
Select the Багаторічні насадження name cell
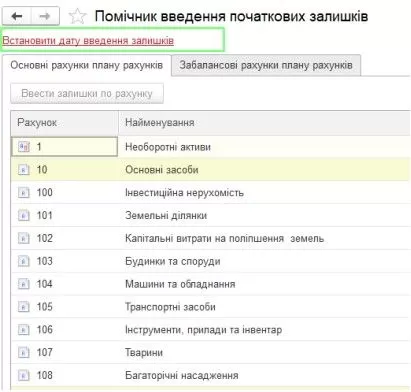265,375
